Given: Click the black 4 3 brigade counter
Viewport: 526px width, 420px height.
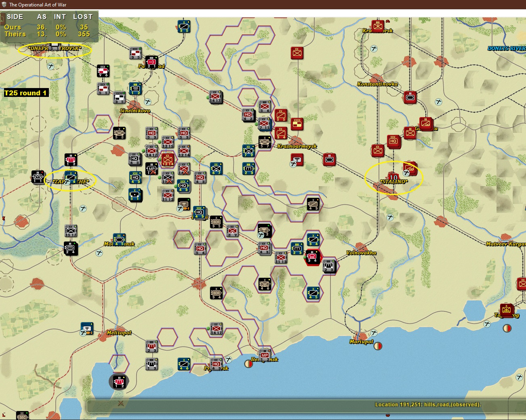Looking at the screenshot, I should 313,204.
